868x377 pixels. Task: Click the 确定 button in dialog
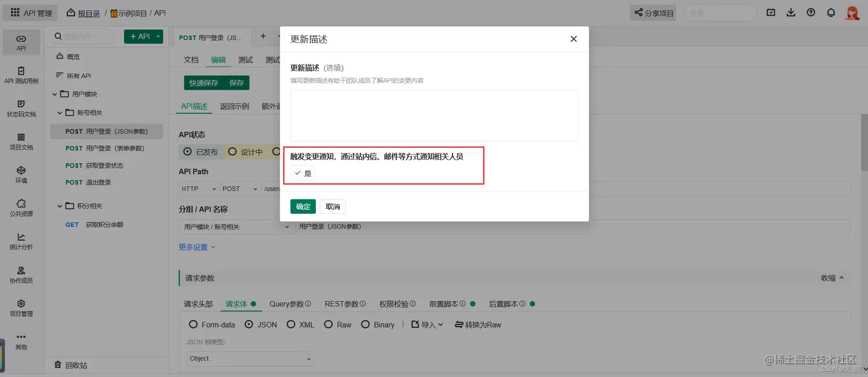[x=303, y=206]
